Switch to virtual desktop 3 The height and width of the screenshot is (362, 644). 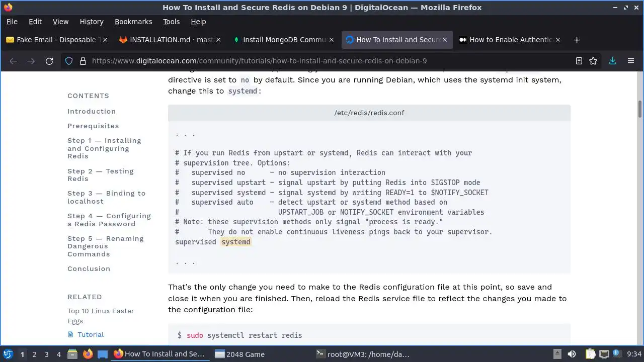coord(46,354)
